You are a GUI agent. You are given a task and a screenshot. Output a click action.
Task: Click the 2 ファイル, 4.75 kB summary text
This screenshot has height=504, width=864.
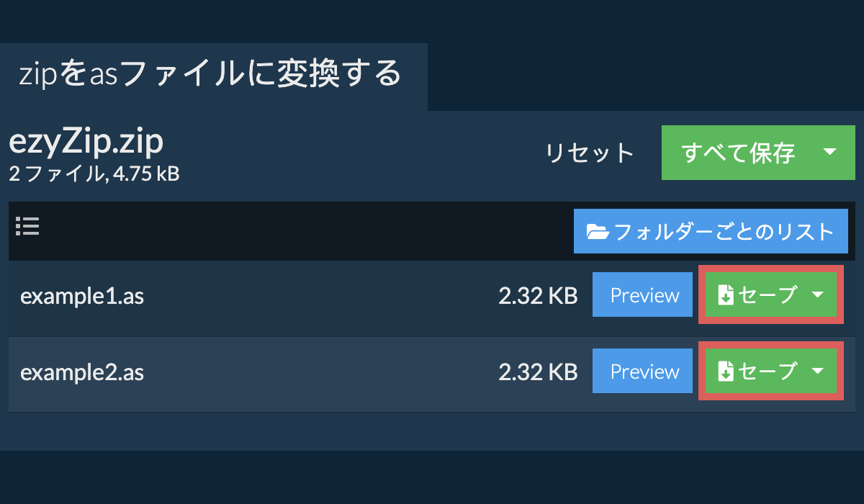pos(94,174)
